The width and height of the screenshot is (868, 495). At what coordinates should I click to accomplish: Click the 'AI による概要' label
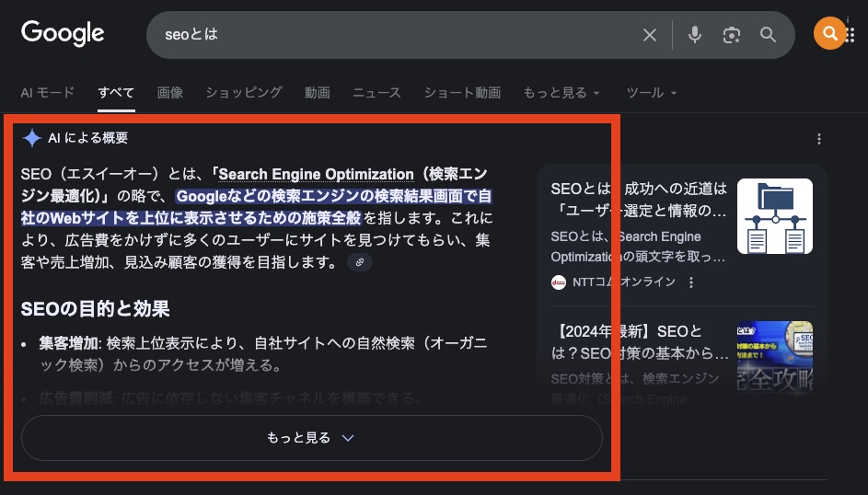[88, 138]
